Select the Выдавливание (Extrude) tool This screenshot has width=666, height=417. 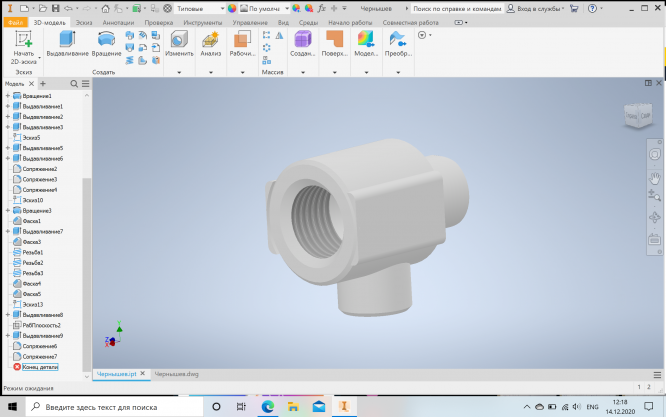click(67, 42)
